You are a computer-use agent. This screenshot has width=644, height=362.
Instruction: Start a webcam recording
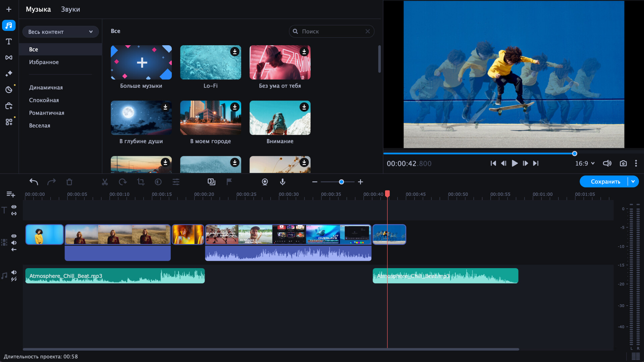coord(265,182)
